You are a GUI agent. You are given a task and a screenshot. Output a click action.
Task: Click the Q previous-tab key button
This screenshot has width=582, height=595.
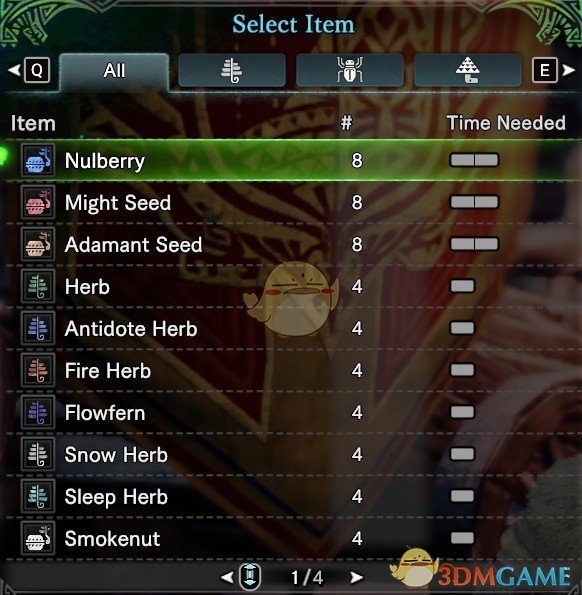coord(37,70)
